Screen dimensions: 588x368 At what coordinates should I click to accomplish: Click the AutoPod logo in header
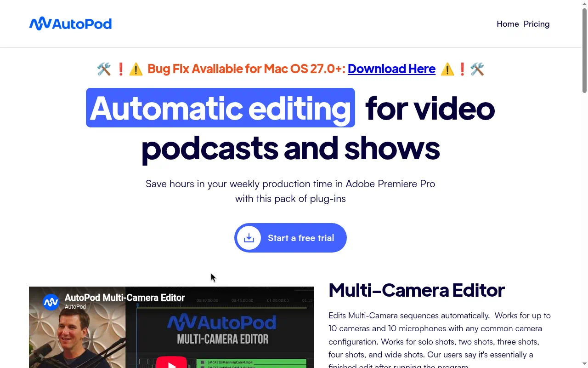point(70,23)
